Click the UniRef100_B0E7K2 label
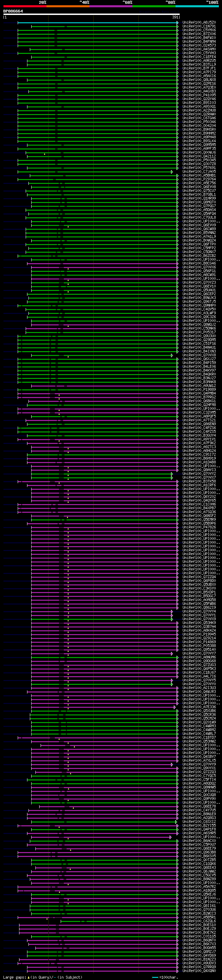Screen dimensions: 222x980 pos(199,932)
